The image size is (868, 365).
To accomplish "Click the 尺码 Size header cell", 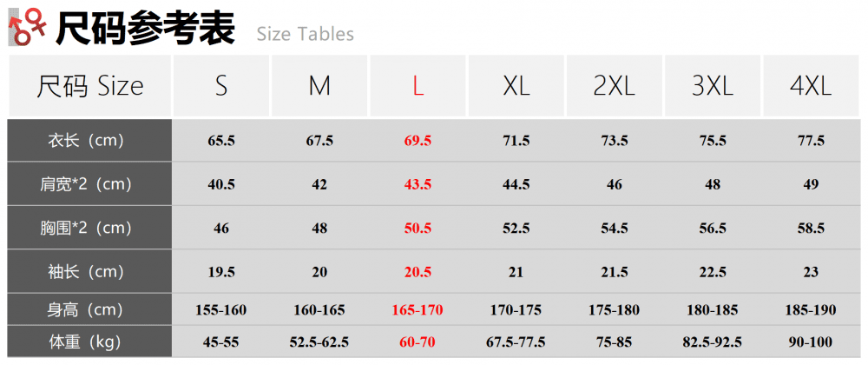I will [90, 86].
